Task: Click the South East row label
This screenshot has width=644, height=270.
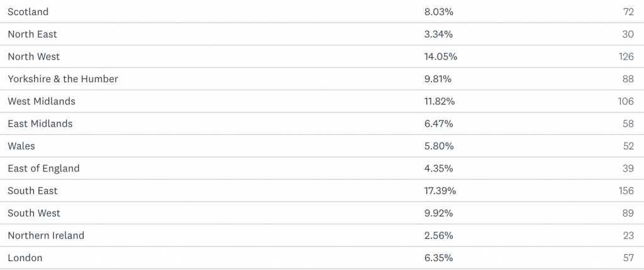Action: [x=33, y=190]
